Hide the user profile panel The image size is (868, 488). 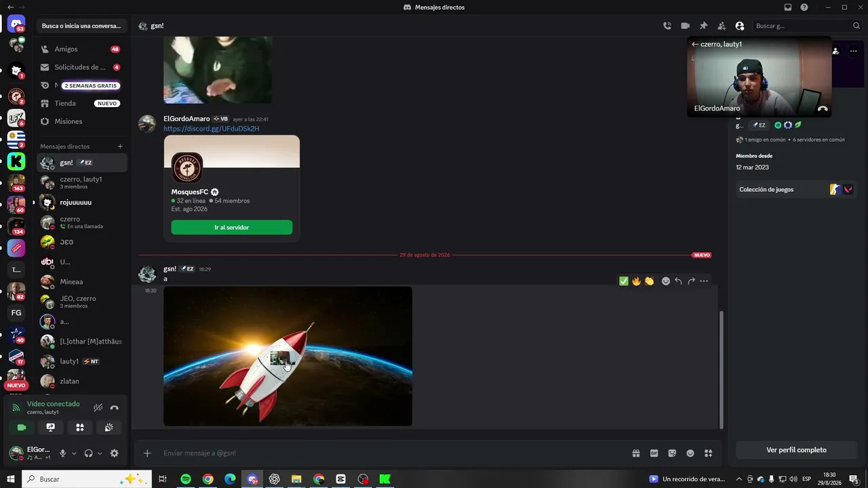coord(740,26)
